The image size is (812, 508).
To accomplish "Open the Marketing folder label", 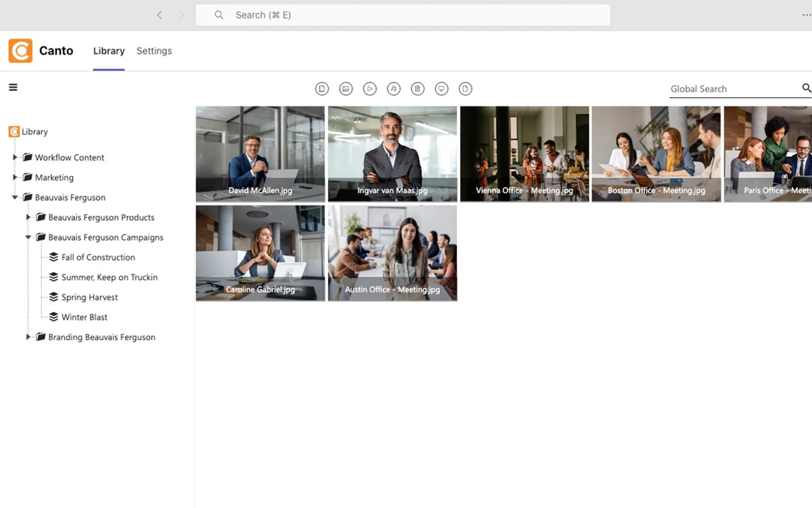I will click(54, 177).
